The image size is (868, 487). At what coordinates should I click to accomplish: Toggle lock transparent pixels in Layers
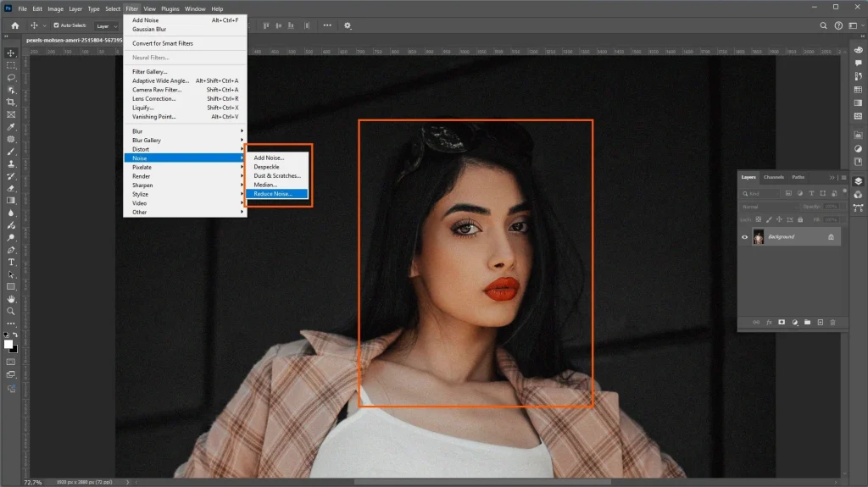click(759, 219)
